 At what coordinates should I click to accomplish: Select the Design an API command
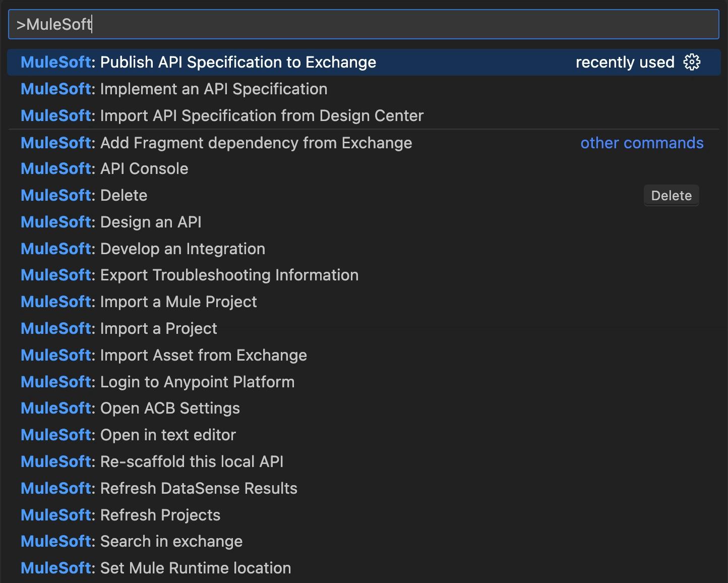tap(151, 222)
